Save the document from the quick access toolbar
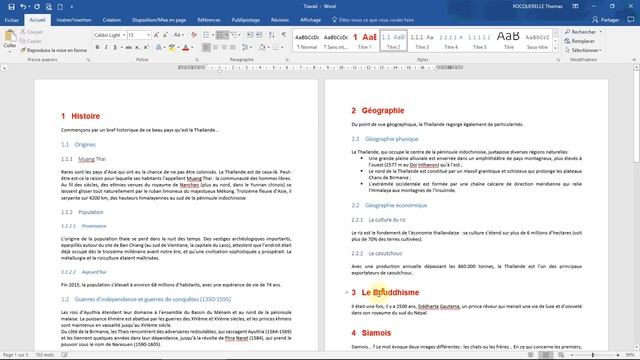This screenshot has height=360, width=640. point(11,7)
